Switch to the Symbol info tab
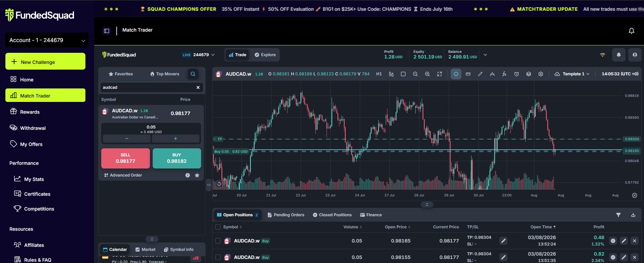The image size is (644, 263). tap(179, 250)
